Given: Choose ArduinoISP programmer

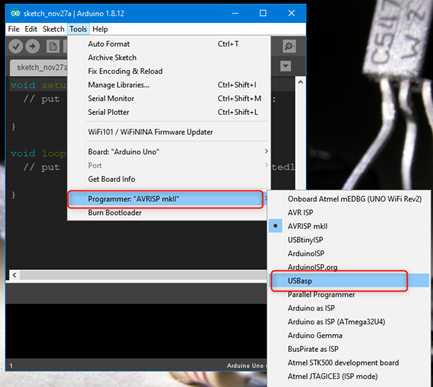Looking at the screenshot, I should coord(348,253).
